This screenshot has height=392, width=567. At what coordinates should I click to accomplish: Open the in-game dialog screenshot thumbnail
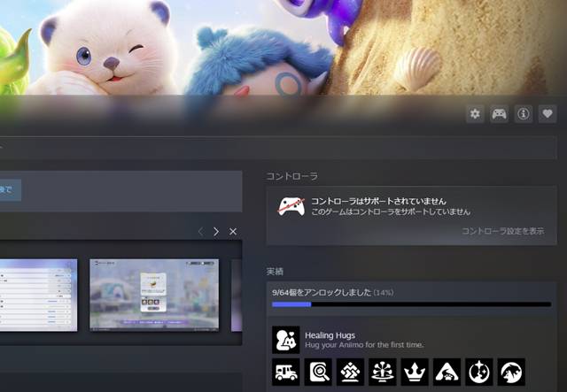click(154, 295)
